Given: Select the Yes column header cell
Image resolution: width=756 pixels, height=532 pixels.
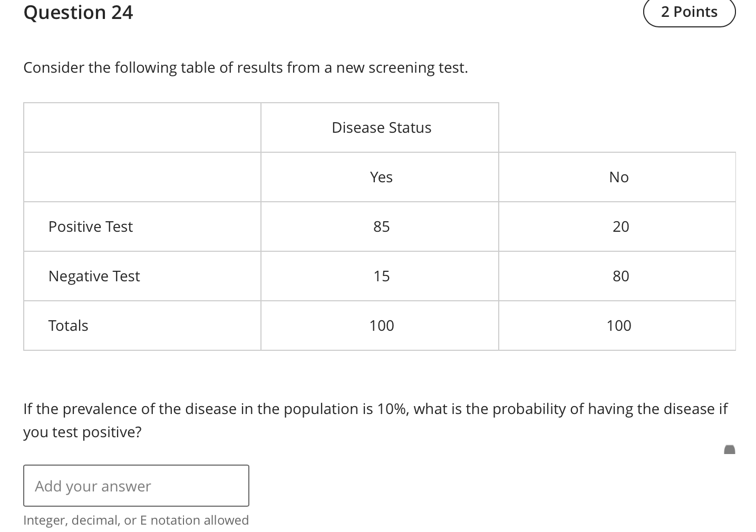Looking at the screenshot, I should click(x=381, y=177).
